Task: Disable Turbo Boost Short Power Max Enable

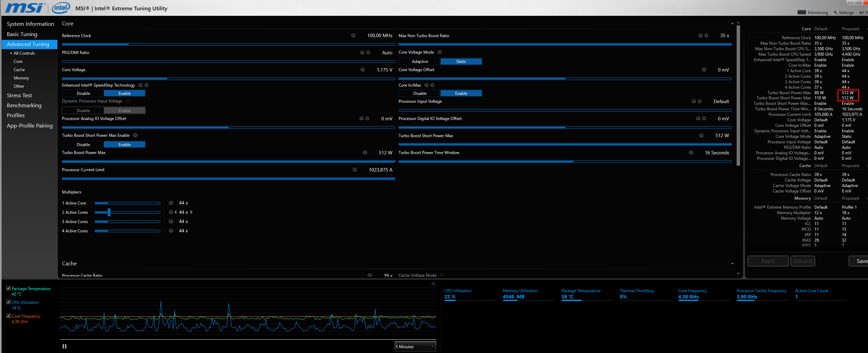Action: tap(83, 145)
